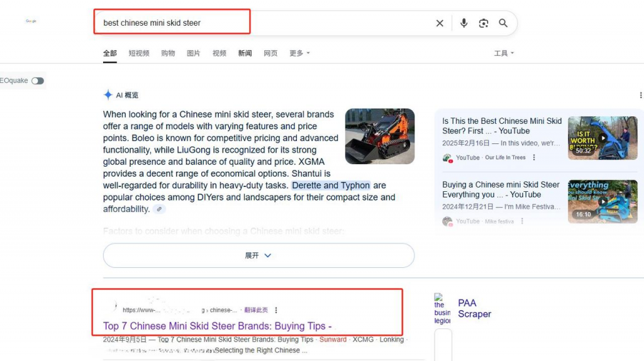This screenshot has width=644, height=361.
Task: Expand the 更多 search filter dropdown
Action: (x=299, y=53)
